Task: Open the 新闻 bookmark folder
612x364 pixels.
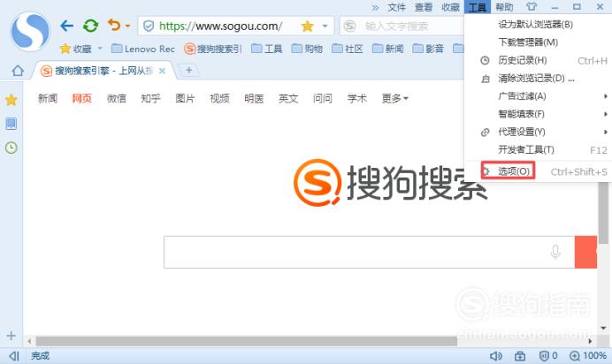Action: pyautogui.click(x=388, y=49)
